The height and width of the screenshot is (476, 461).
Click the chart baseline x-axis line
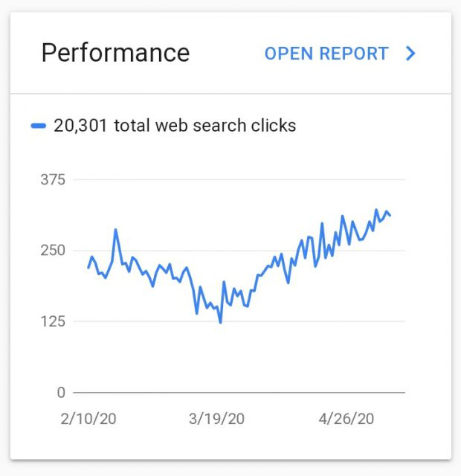[x=239, y=393]
